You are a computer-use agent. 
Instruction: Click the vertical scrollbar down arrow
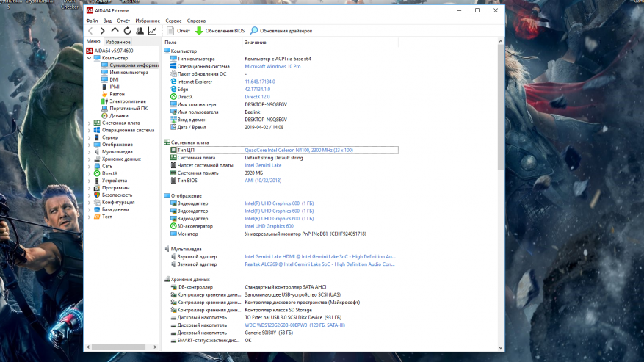[x=500, y=348]
